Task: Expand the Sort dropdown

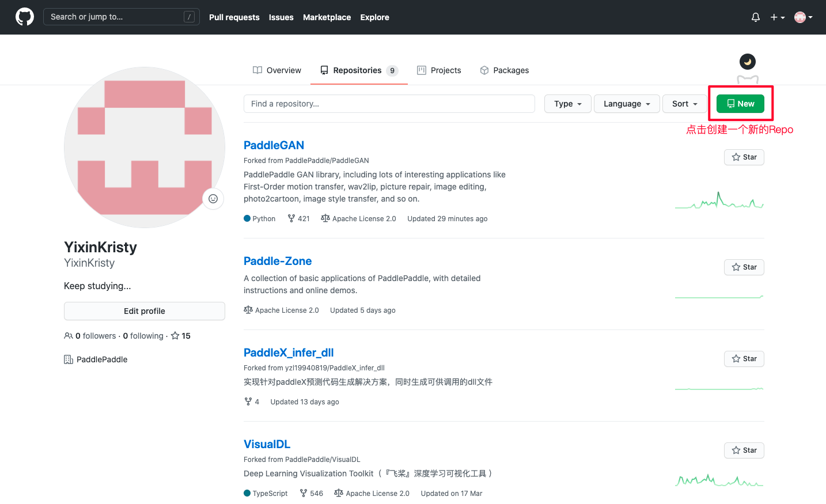Action: [x=685, y=104]
